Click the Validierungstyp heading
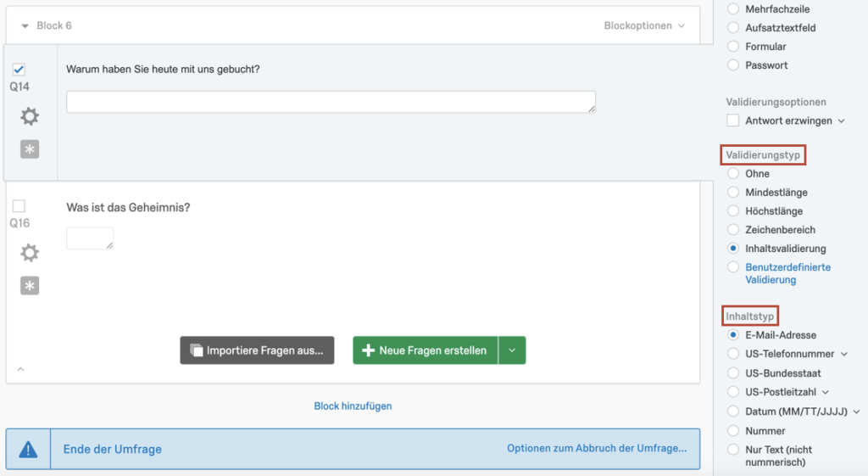The image size is (868, 476). coord(763,155)
